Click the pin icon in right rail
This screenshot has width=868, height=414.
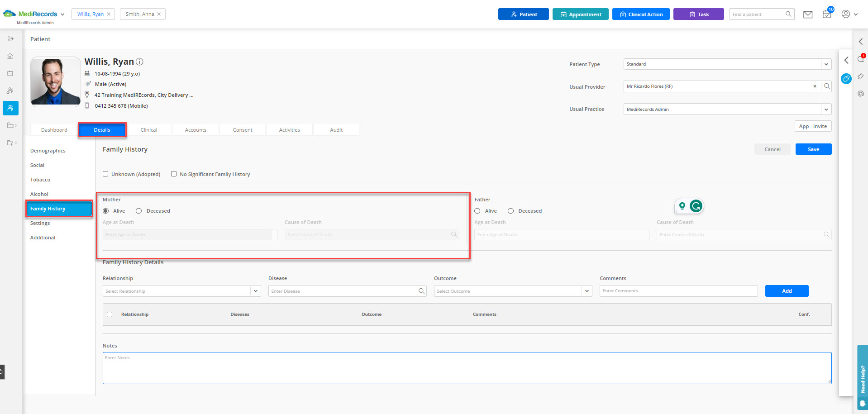point(861,76)
